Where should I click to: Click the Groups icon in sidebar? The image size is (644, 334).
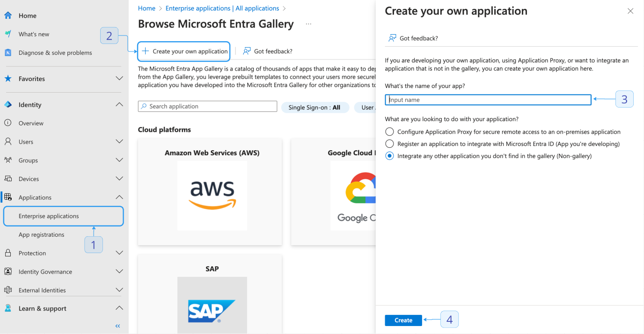coord(8,160)
